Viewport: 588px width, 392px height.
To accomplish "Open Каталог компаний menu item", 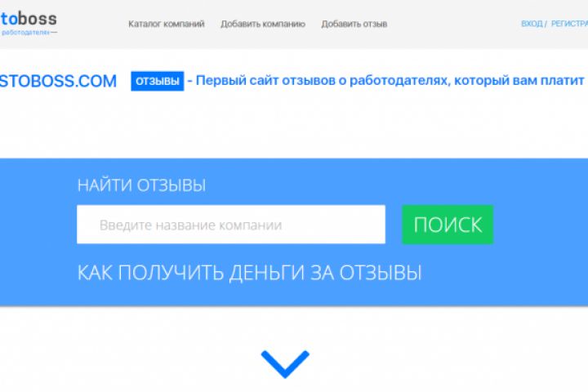I will click(167, 24).
